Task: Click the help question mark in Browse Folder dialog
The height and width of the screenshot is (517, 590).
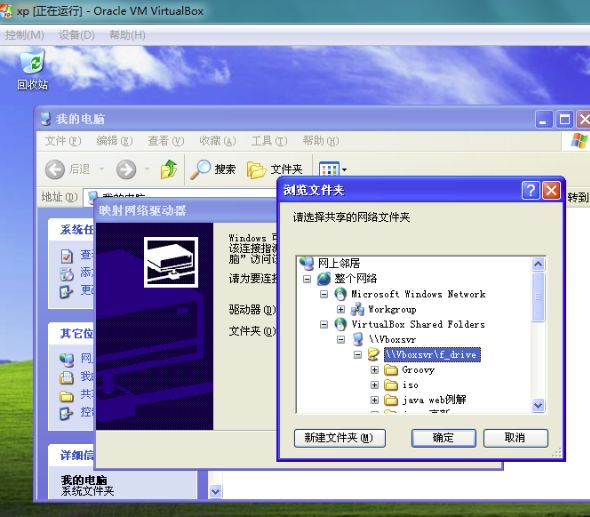Action: [531, 190]
